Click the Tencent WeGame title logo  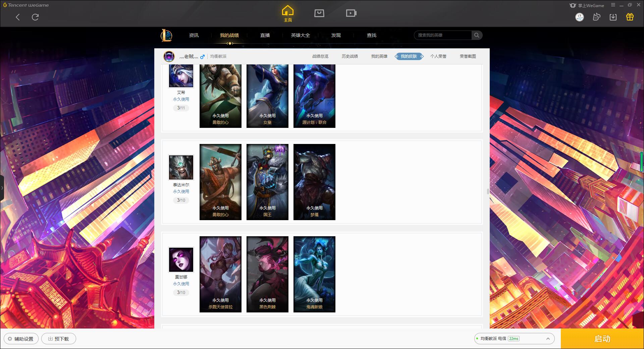pos(26,5)
